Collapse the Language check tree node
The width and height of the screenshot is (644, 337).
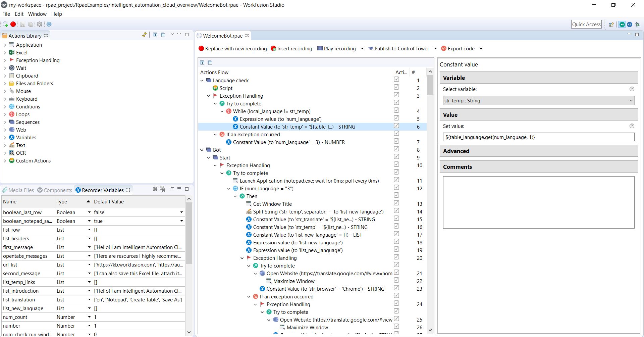pyautogui.click(x=202, y=81)
